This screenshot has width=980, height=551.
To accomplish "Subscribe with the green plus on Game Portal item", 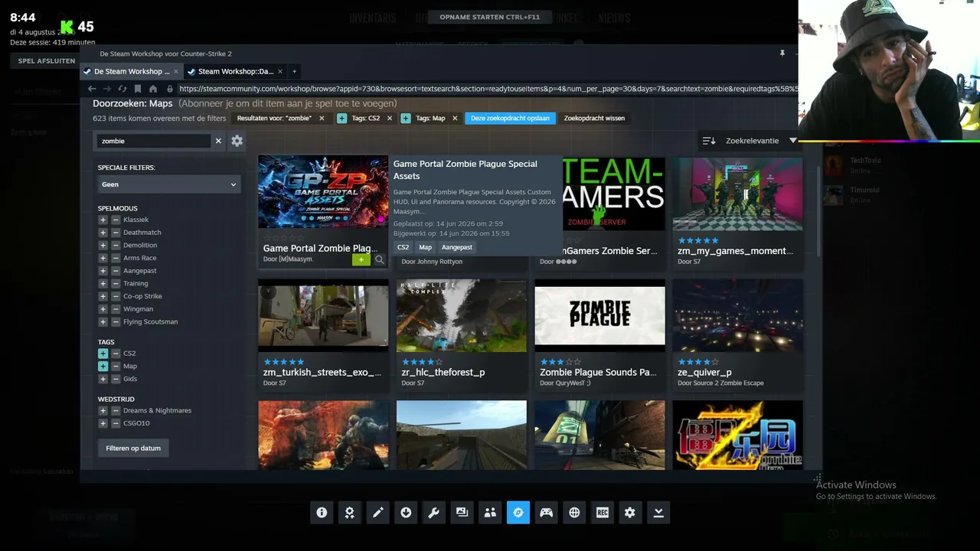I will pos(361,259).
